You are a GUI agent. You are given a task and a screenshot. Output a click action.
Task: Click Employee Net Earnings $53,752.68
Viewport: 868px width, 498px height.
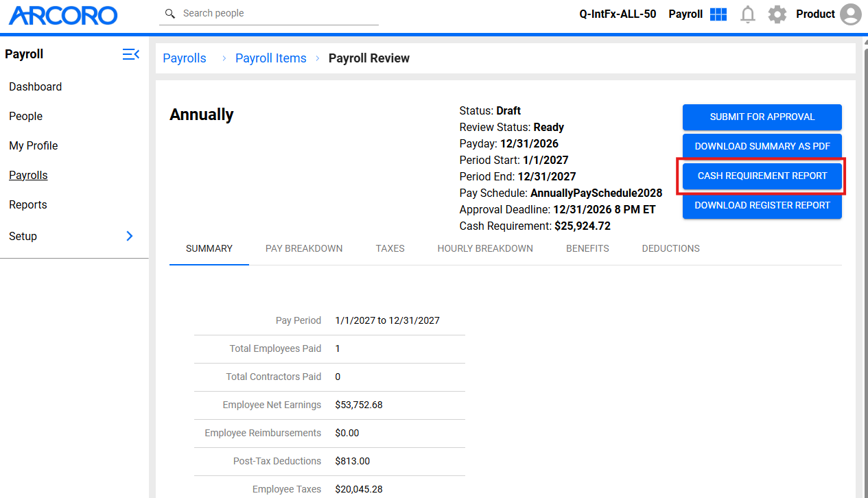pos(359,405)
